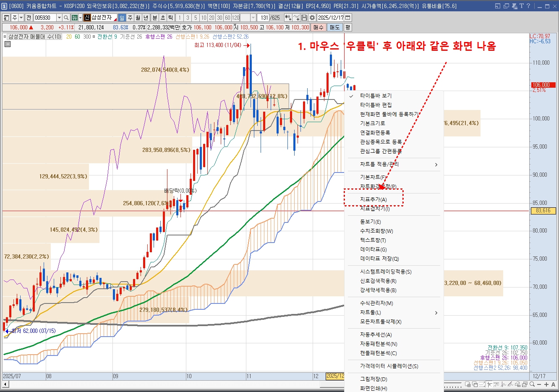Click the grid table icon below chart legend
Viewport: 559px width, 392px height.
[7, 44]
